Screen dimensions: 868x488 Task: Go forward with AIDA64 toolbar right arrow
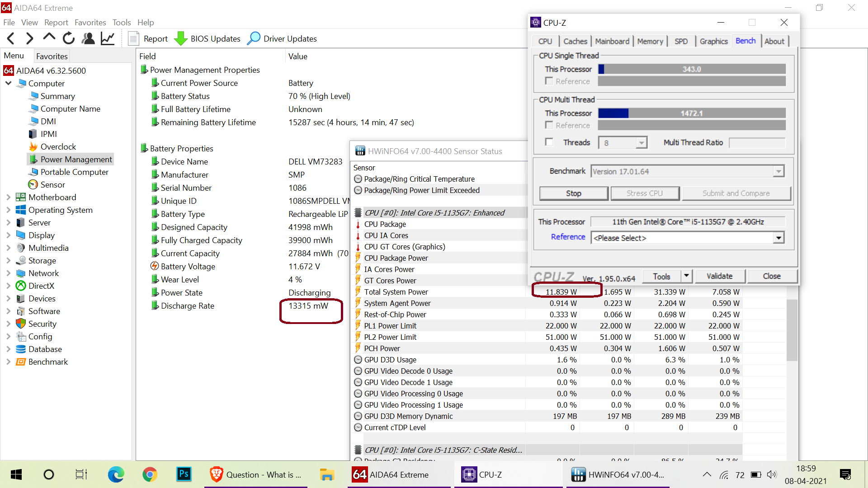30,39
